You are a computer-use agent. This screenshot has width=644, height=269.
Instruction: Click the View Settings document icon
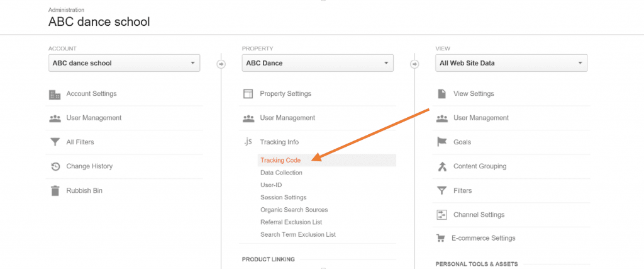pos(441,94)
